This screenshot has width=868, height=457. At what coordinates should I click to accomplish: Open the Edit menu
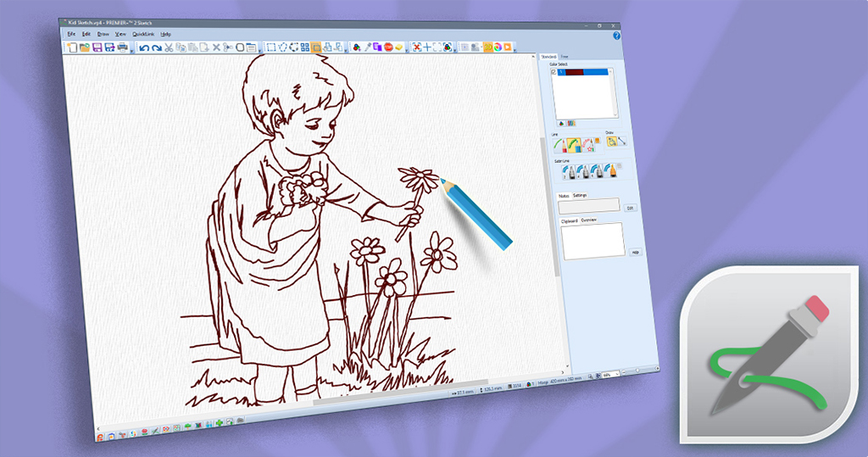tap(86, 35)
